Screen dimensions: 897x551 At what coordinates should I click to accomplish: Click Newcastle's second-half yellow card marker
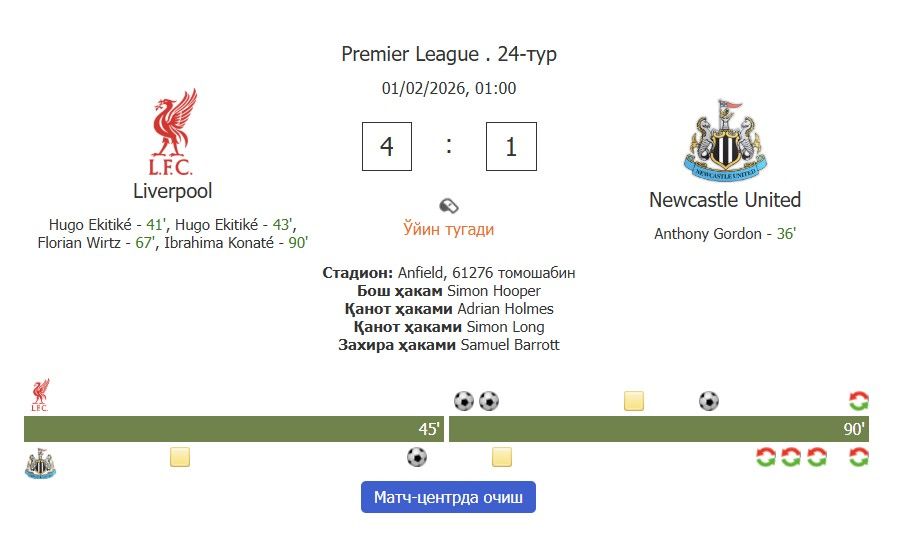coord(502,457)
